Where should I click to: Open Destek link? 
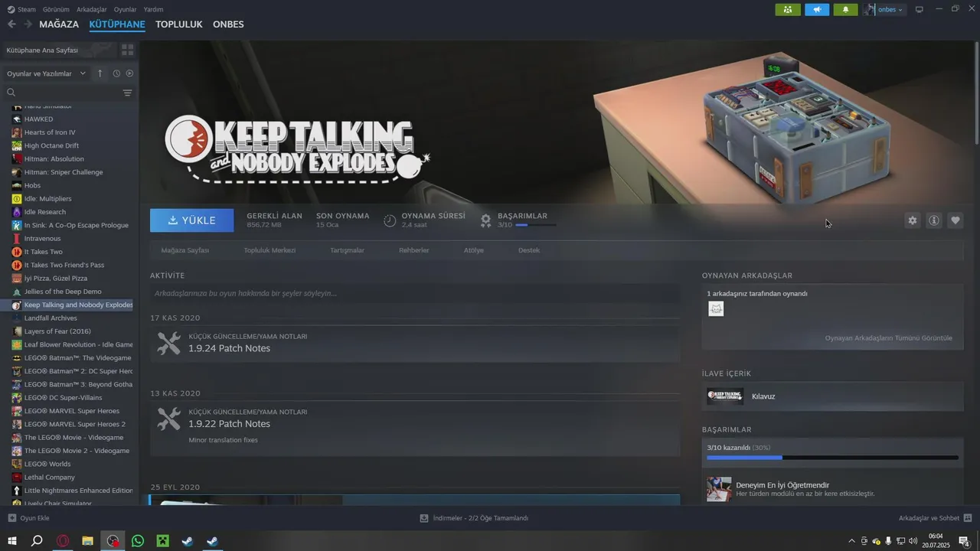pos(529,250)
